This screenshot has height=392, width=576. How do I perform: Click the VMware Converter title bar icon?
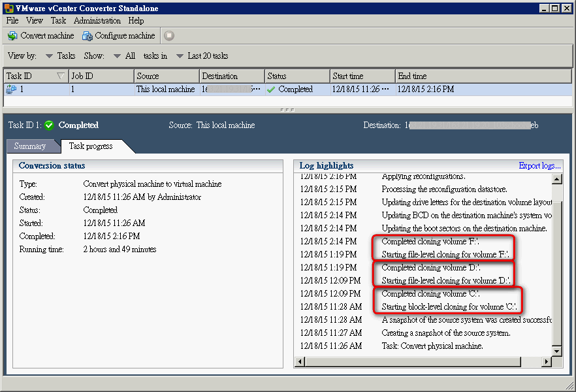[9, 8]
